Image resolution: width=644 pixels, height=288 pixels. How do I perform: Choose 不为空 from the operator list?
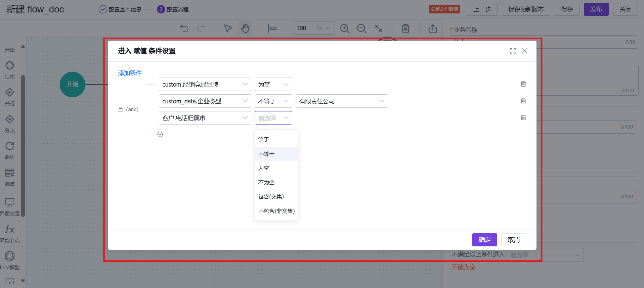(266, 182)
